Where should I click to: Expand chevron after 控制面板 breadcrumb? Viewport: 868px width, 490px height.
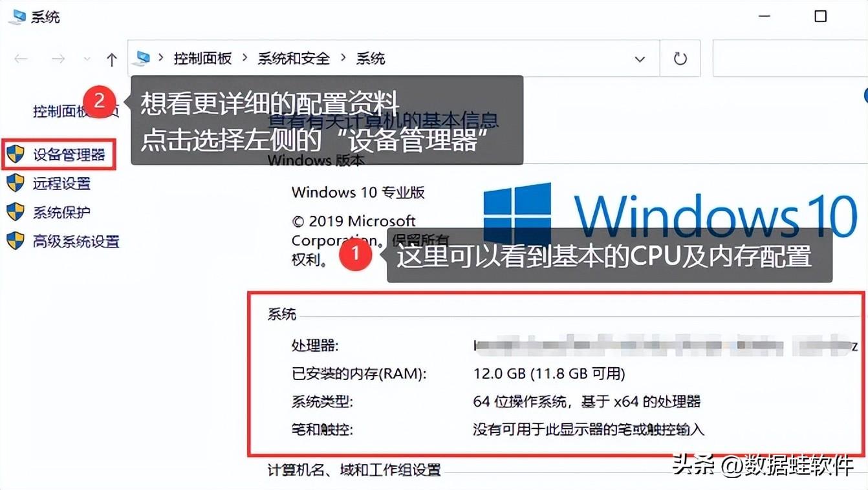click(x=244, y=58)
